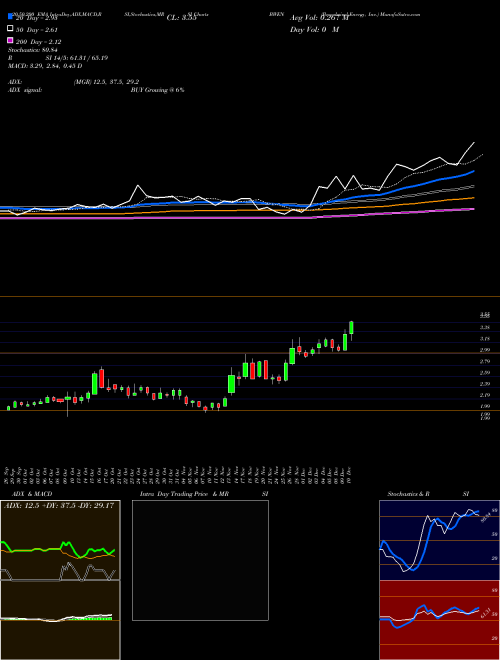500x660 pixels.
Task: Open the ADX & MACD indicator chart
Action: pos(60,580)
